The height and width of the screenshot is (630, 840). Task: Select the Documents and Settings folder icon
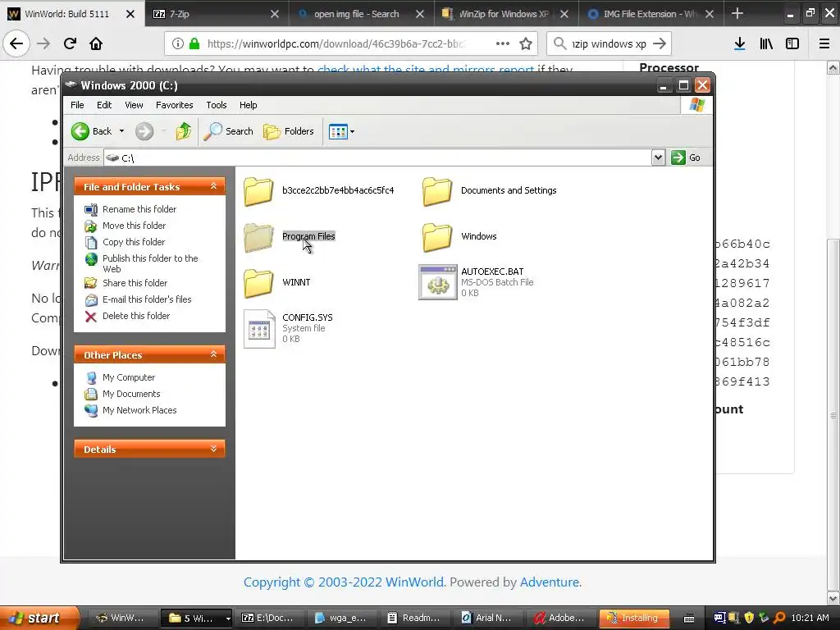click(437, 191)
